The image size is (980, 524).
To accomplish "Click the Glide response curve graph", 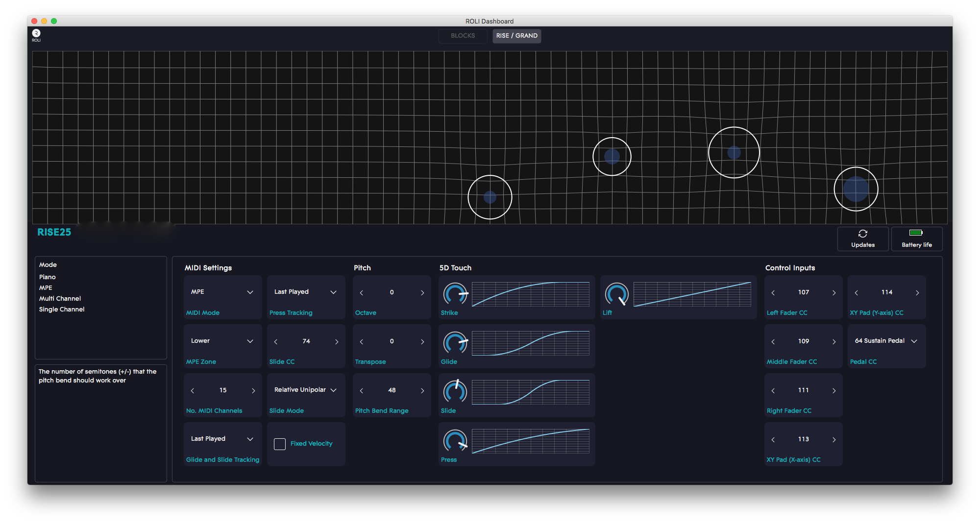I will (531, 343).
